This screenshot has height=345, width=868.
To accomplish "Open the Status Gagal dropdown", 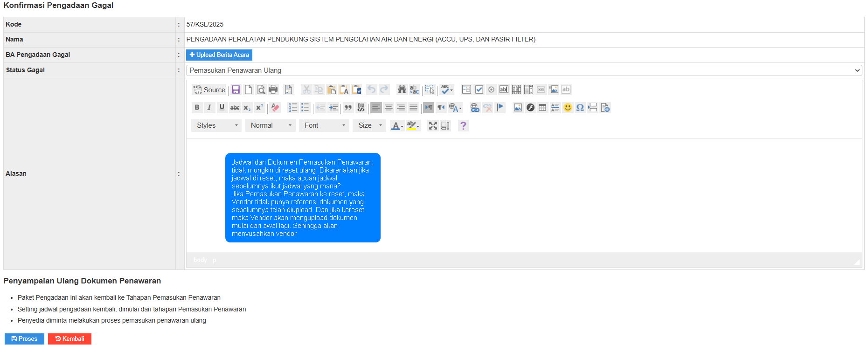I will (x=524, y=70).
